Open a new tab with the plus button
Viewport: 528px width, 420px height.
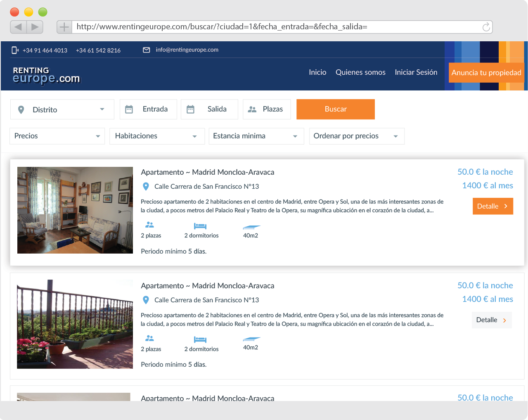64,27
